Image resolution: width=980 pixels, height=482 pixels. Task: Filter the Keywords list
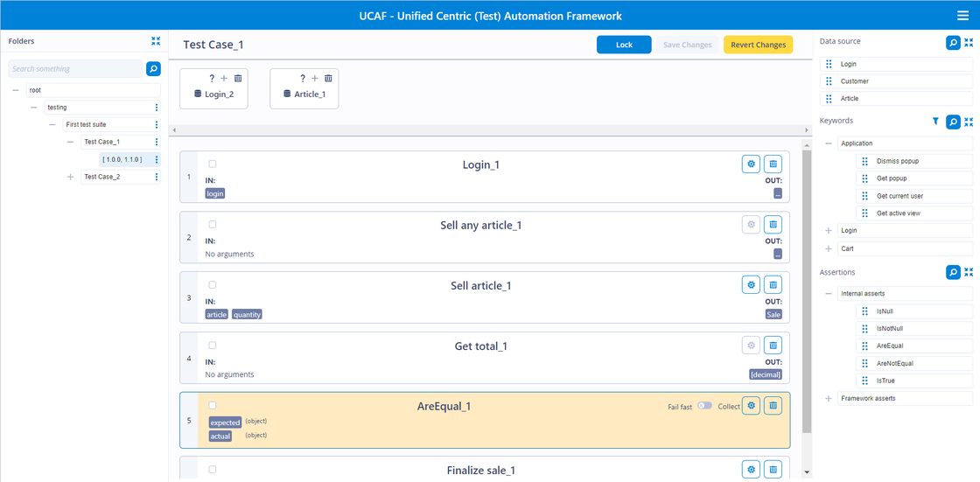coord(935,122)
